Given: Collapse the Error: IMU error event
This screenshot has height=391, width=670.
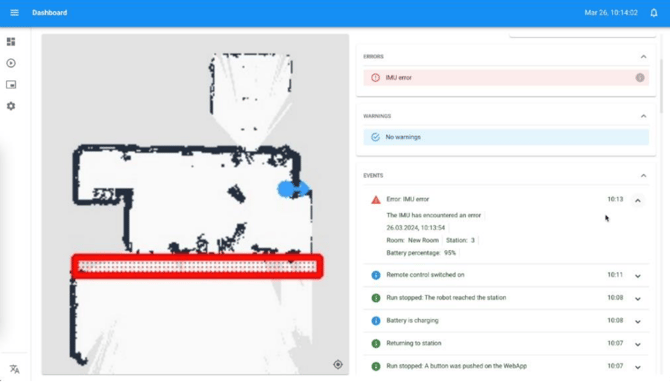Looking at the screenshot, I should pos(638,200).
